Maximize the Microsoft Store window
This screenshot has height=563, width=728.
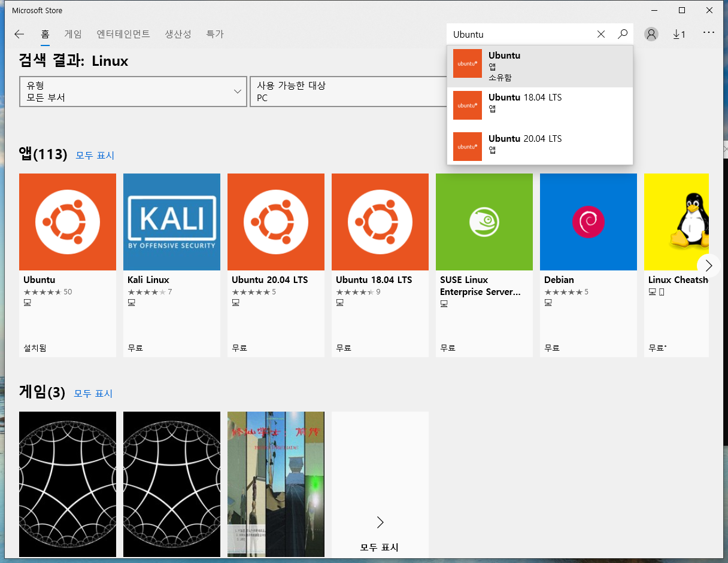pyautogui.click(x=682, y=10)
